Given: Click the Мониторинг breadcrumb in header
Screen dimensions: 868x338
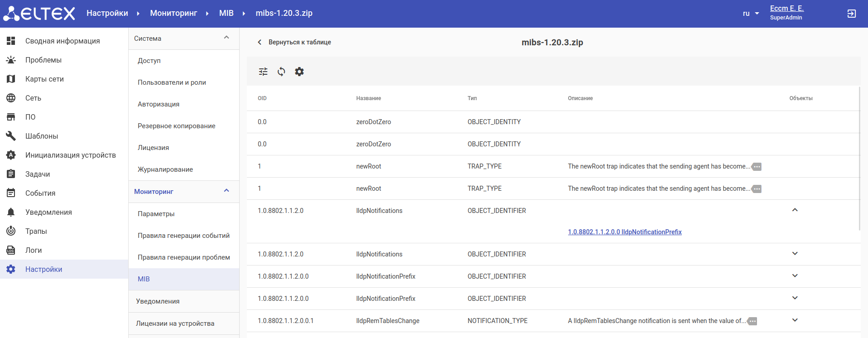Looking at the screenshot, I should [x=174, y=13].
